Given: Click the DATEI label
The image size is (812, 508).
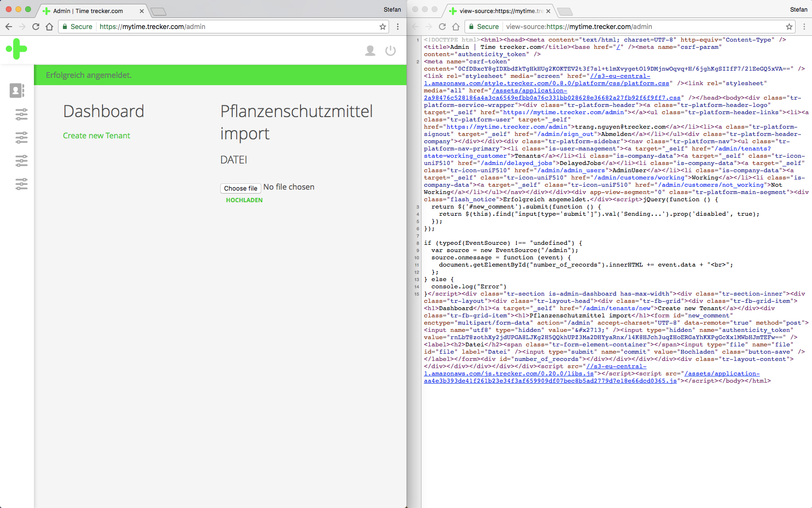Looking at the screenshot, I should (234, 160).
